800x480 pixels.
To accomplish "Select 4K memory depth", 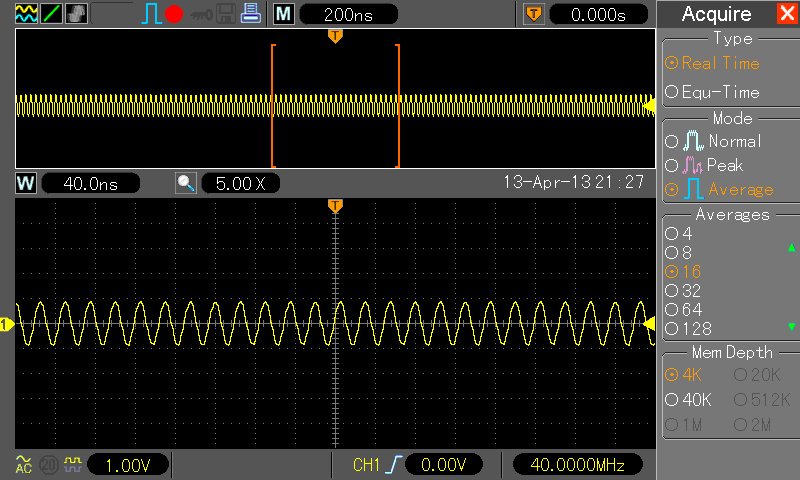I will pos(684,375).
